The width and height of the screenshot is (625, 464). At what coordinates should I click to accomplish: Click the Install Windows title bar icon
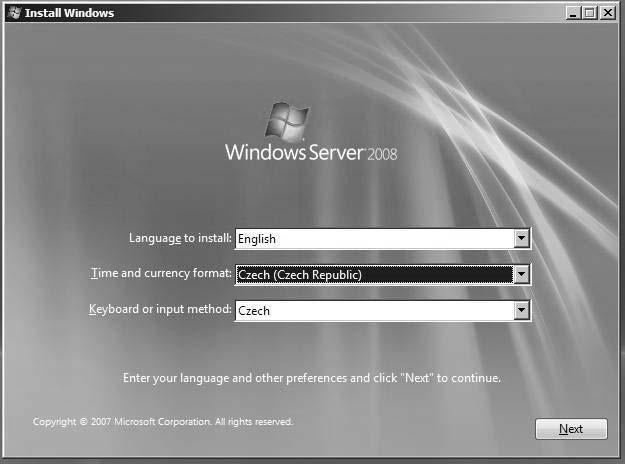[15, 13]
